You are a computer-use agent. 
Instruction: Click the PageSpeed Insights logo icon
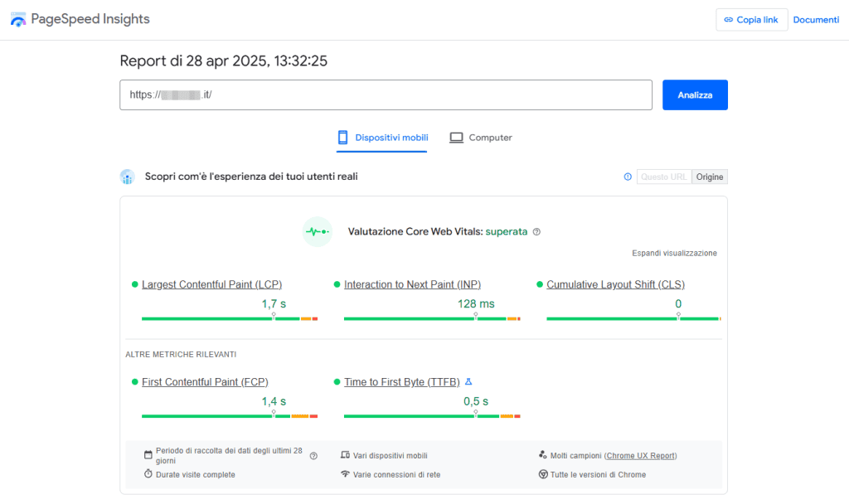tap(18, 20)
